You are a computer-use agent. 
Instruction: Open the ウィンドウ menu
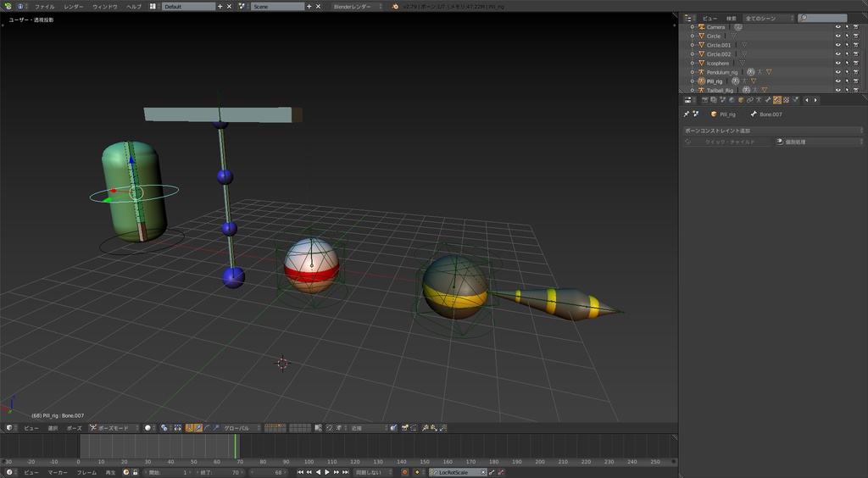104,7
